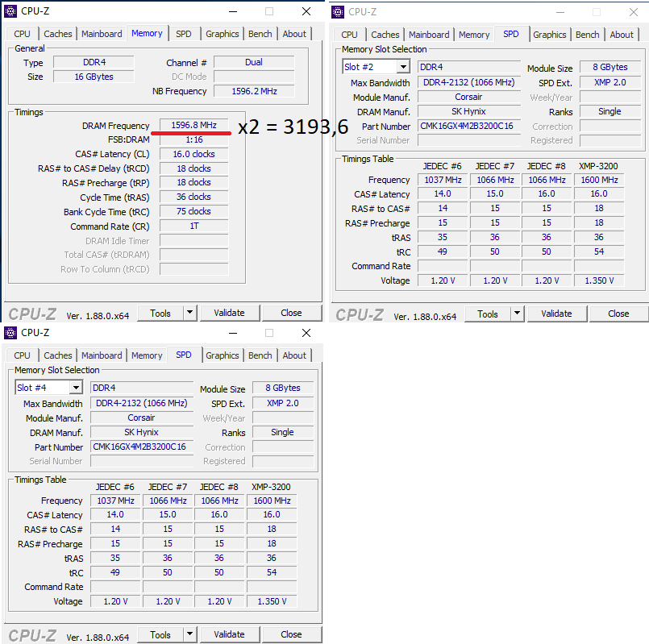This screenshot has height=644, width=649.
Task: Open Graphics tab in the Slot #4 window
Action: 223,355
